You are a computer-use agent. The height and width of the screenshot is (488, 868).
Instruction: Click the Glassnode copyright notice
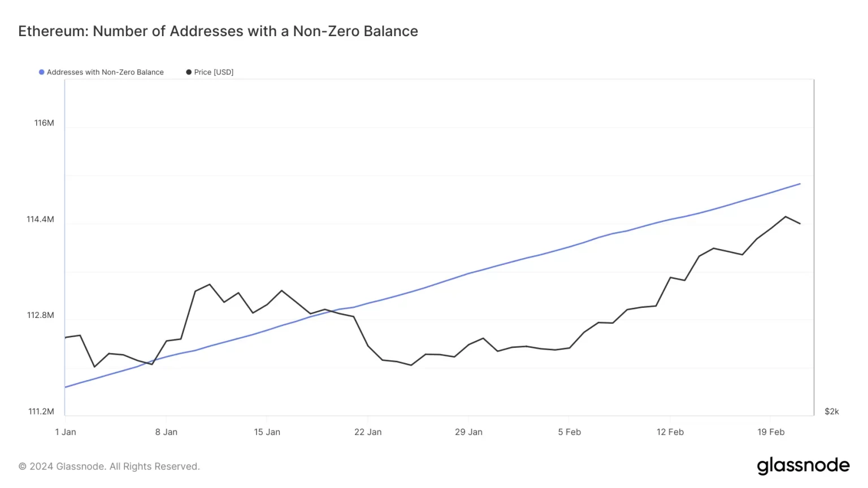pos(109,467)
